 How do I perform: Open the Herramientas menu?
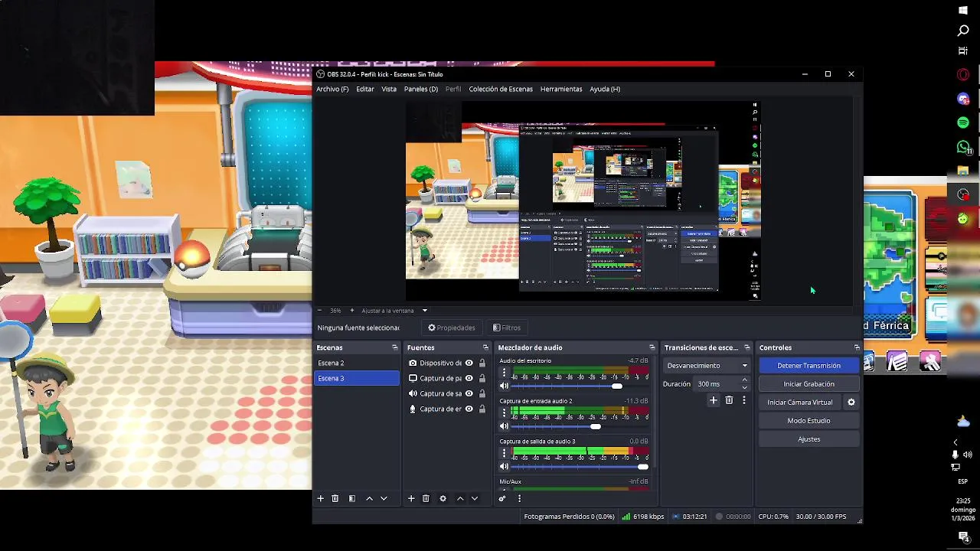[x=561, y=89]
